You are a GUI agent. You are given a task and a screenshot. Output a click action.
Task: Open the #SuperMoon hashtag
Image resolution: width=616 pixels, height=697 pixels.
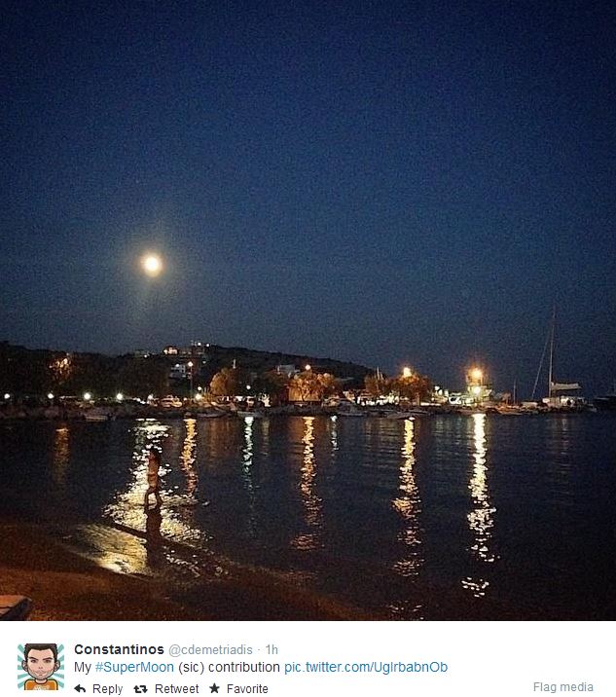134,667
